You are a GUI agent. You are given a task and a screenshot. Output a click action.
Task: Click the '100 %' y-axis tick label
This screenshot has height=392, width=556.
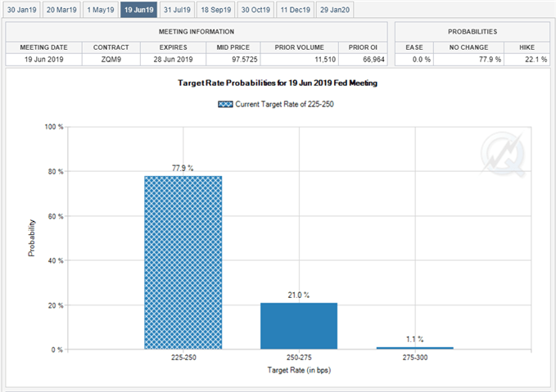[x=54, y=127]
